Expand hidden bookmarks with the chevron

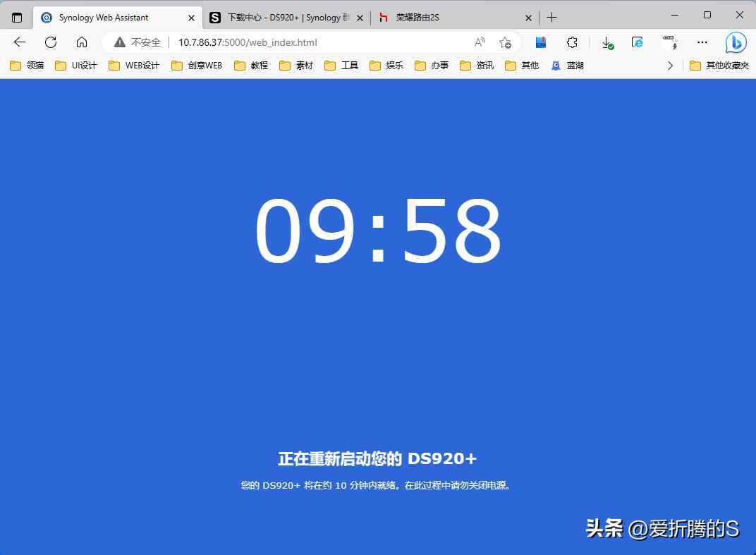670,65
